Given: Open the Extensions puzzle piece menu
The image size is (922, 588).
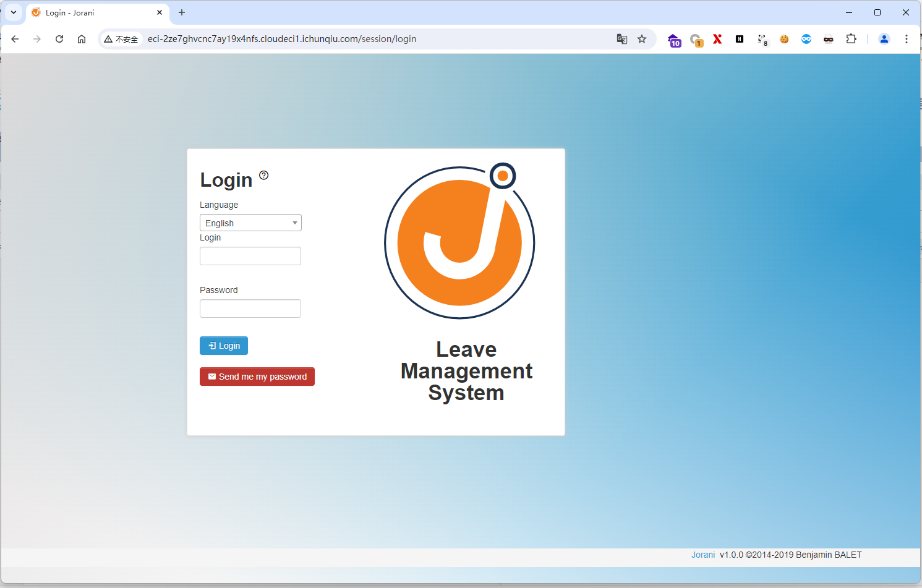Looking at the screenshot, I should [x=852, y=39].
